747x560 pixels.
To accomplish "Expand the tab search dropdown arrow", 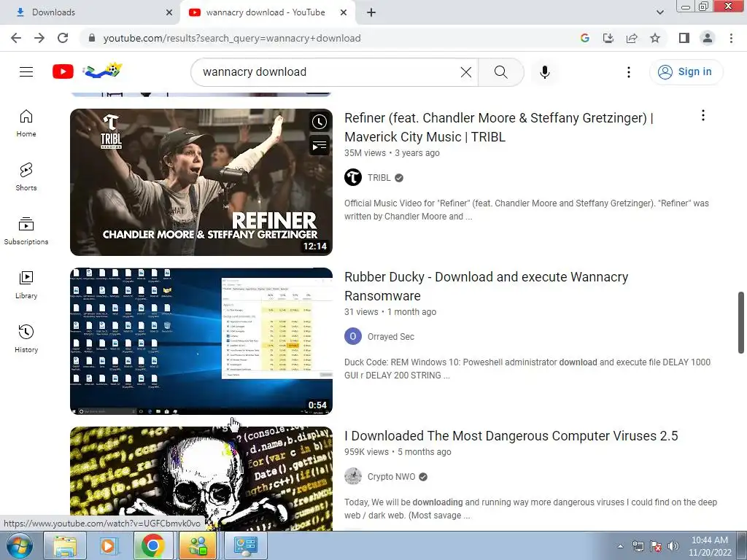I will 659,12.
